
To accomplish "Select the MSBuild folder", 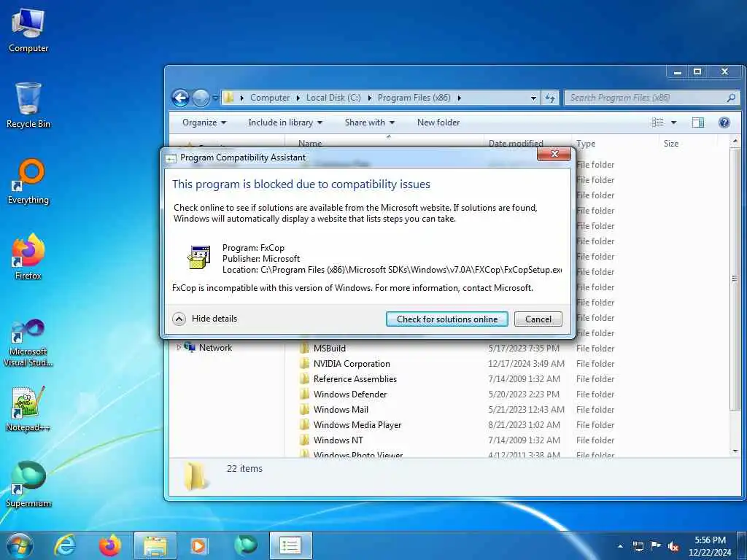I will pos(329,349).
